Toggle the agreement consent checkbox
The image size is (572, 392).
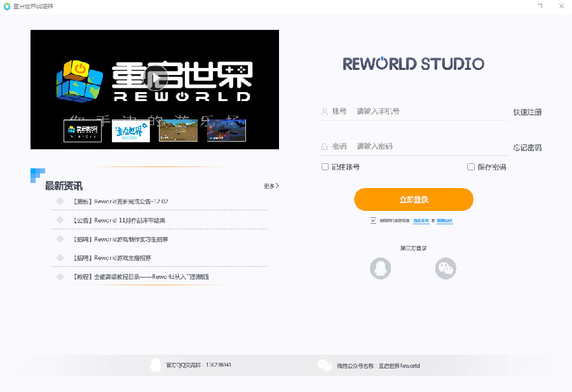coord(373,220)
